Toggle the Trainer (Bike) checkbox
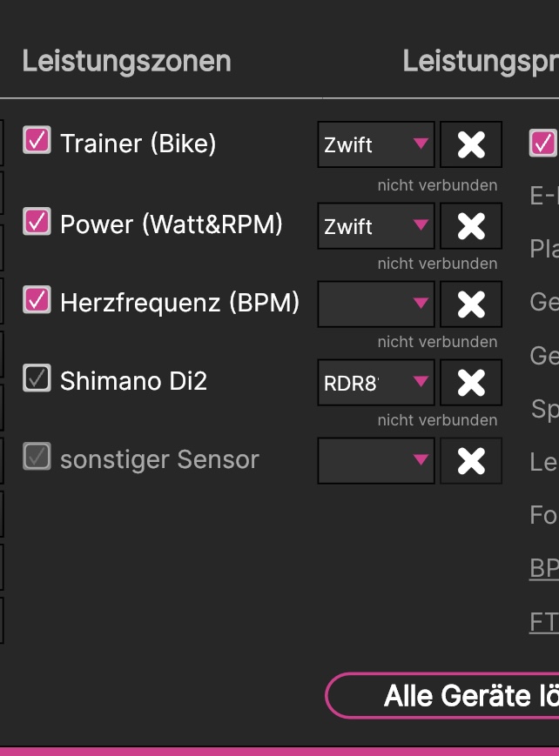 tap(37, 141)
